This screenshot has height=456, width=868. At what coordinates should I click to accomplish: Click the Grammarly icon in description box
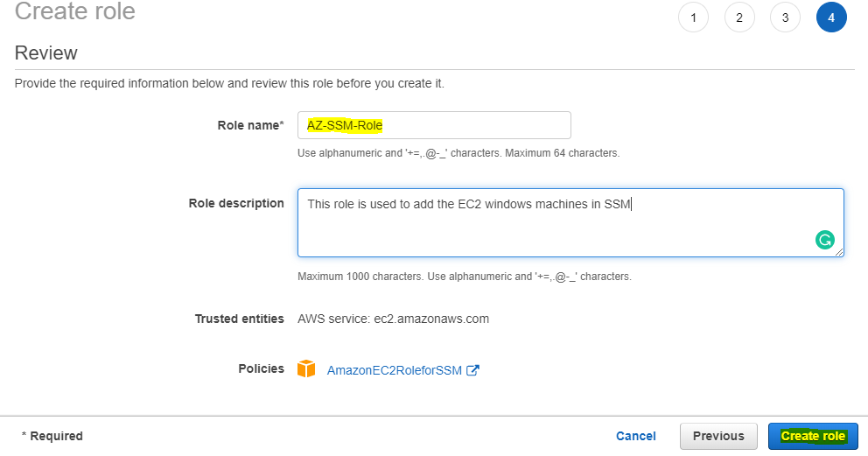tap(825, 240)
